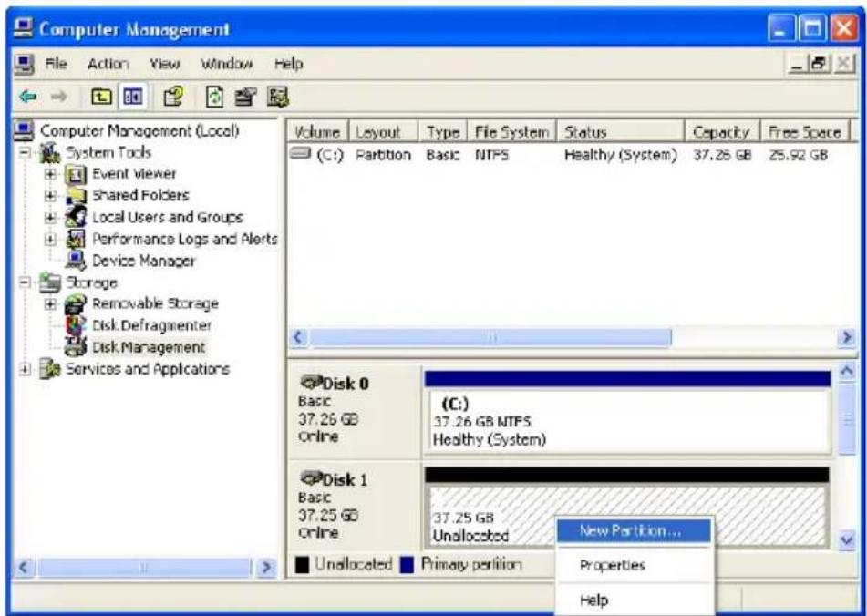Viewport: 867px width, 616px height.
Task: Sort by the Type column header
Action: click(x=443, y=132)
